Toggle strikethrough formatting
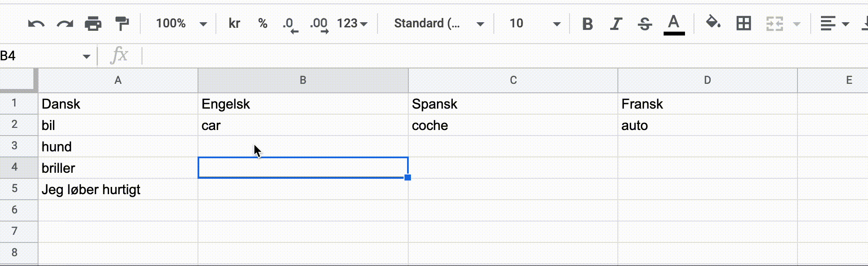This screenshot has width=868, height=266. click(645, 24)
